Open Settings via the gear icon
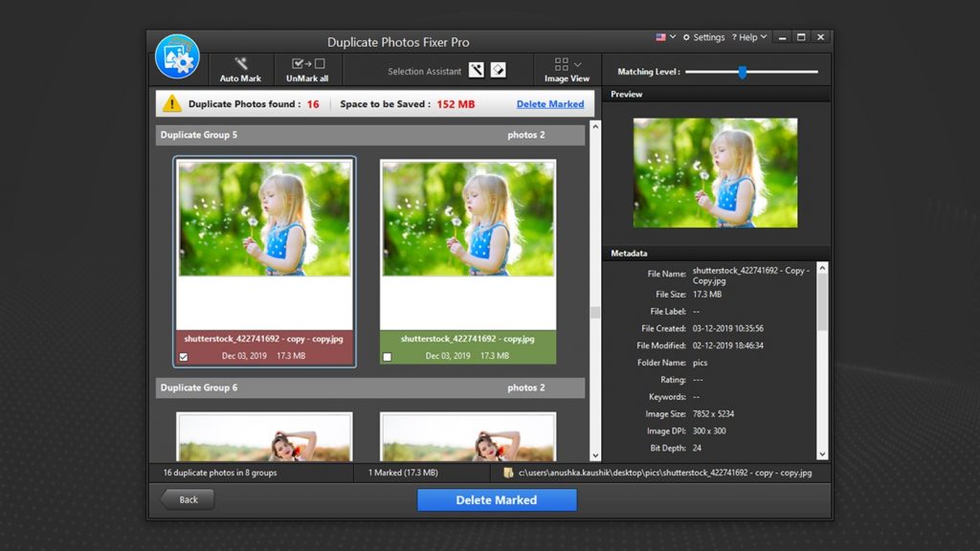The height and width of the screenshot is (551, 980). [686, 37]
